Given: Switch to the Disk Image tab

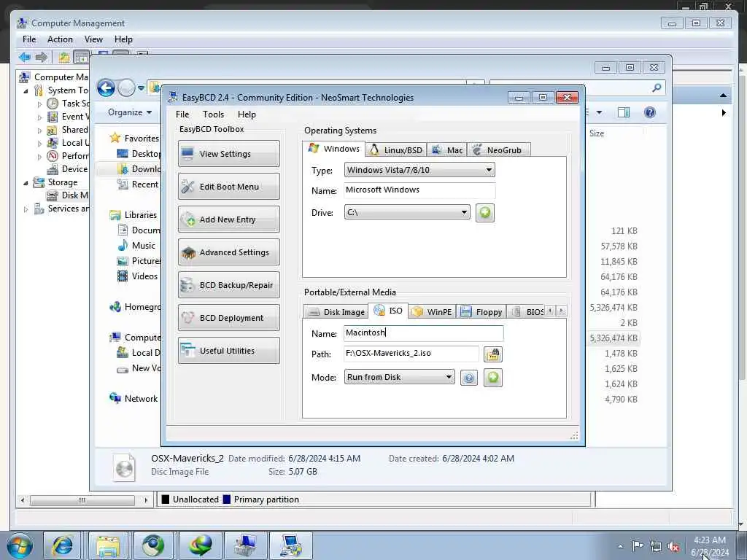Looking at the screenshot, I should (336, 312).
